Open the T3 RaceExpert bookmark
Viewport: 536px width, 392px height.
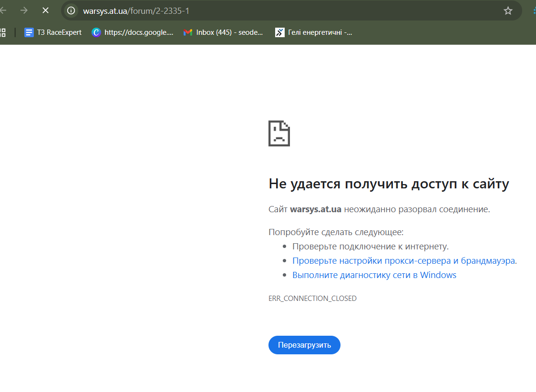coord(53,32)
